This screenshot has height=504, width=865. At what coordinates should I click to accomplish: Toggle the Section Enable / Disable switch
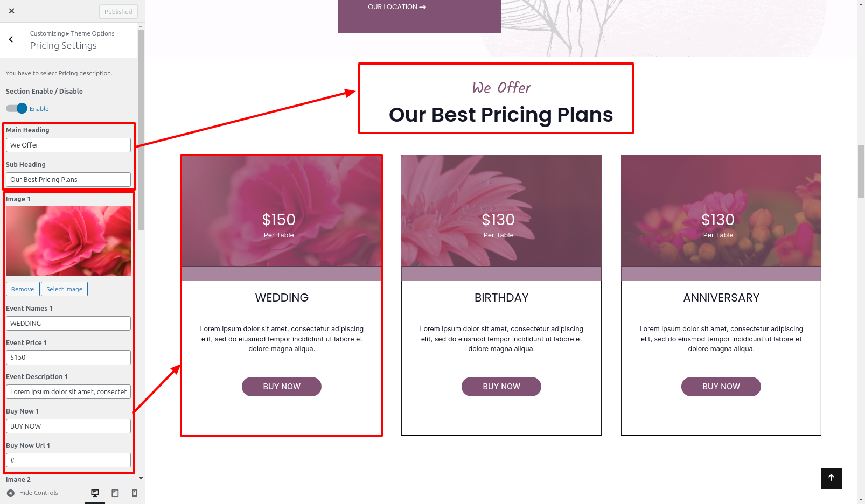(x=17, y=108)
